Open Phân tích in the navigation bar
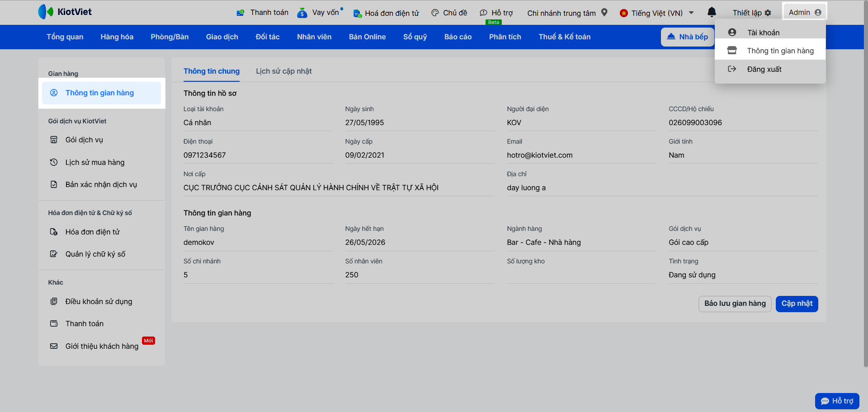This screenshot has height=412, width=868. (x=505, y=37)
